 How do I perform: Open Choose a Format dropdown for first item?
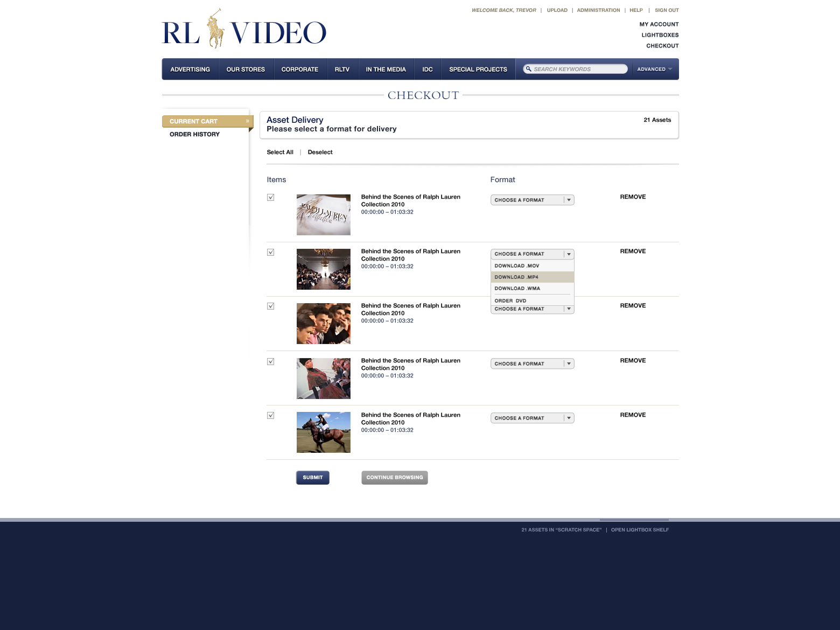[x=532, y=200]
